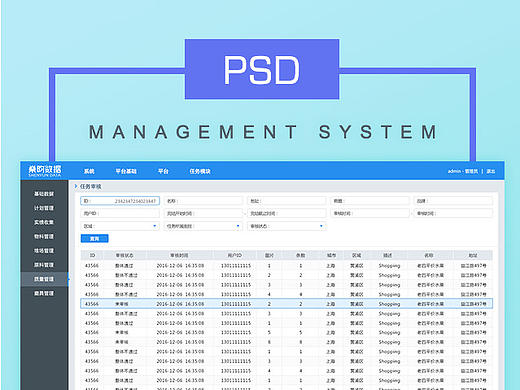Select the highlighted table row
This screenshot has height=390, width=520.
click(x=287, y=304)
